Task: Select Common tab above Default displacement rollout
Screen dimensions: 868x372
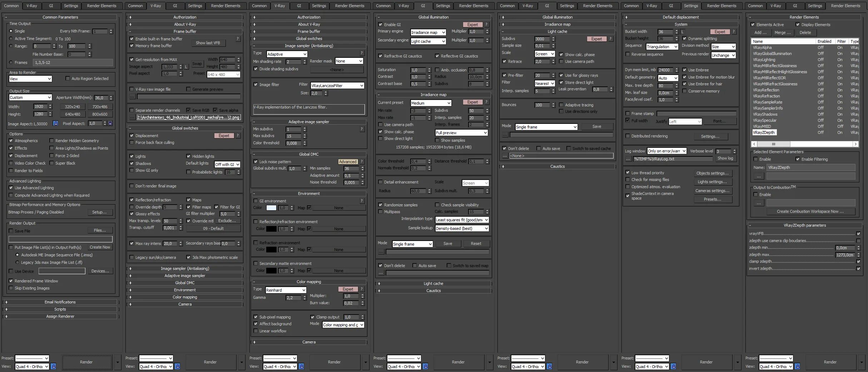Action: point(631,6)
